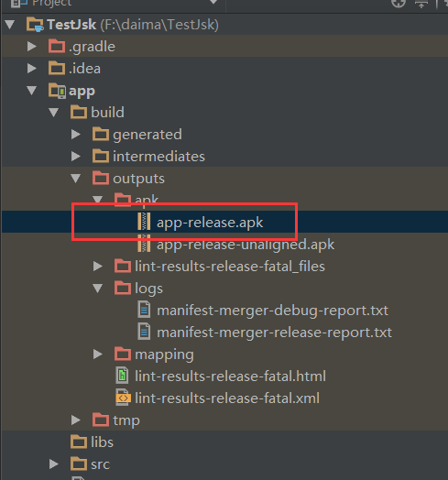Click the app-release.apk archive icon
This screenshot has height=480, width=448.
144,222
